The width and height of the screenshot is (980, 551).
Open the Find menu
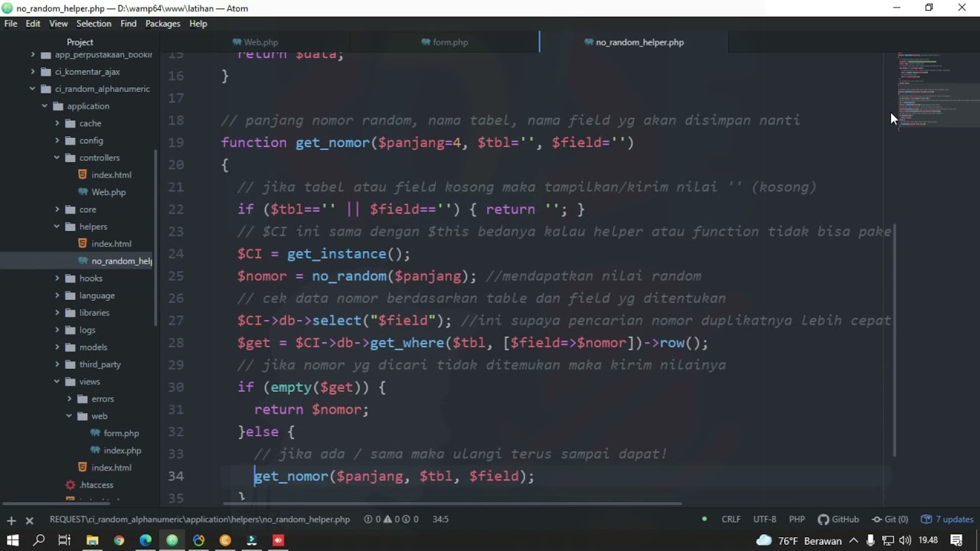[129, 24]
